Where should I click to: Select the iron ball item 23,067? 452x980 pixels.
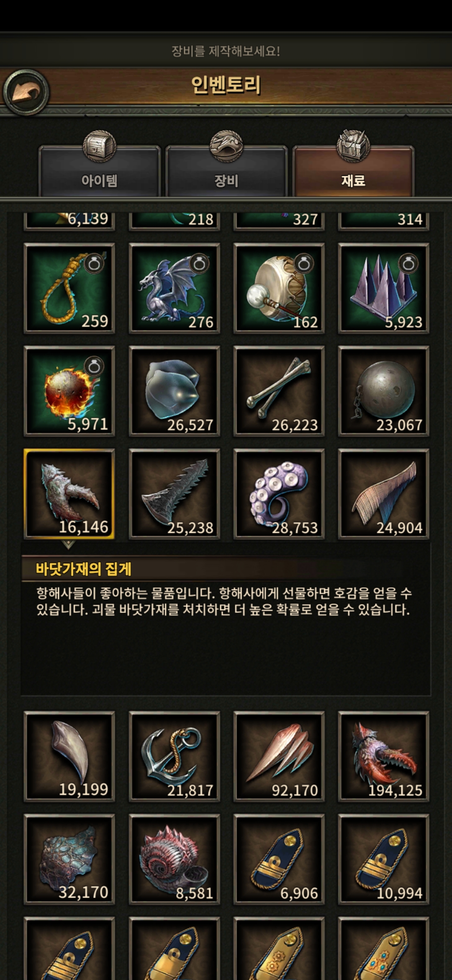[x=383, y=391]
